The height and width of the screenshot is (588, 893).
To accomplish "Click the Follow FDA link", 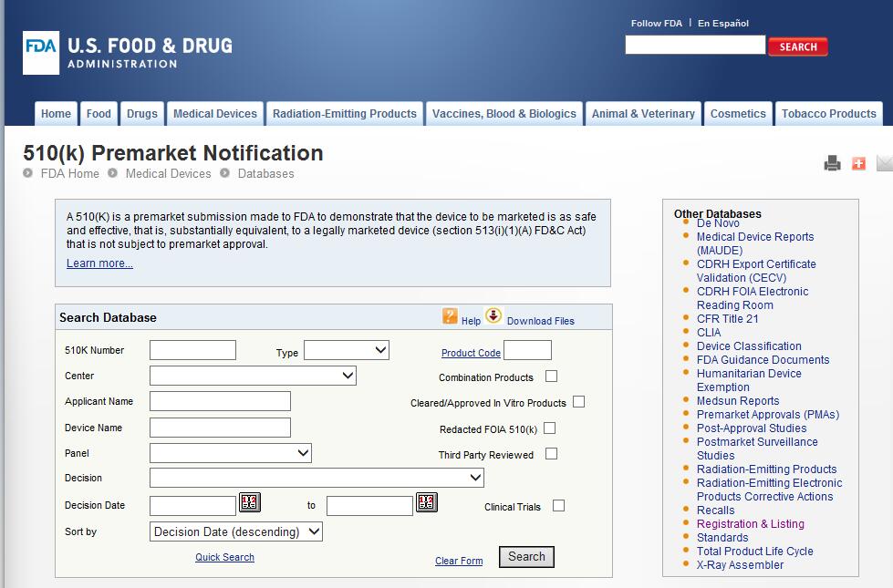I will (x=656, y=24).
